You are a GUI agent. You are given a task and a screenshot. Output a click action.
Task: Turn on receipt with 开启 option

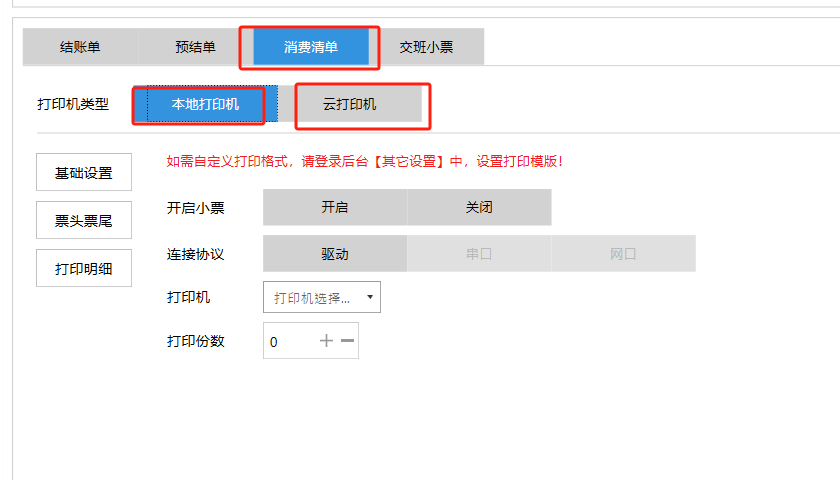coord(334,208)
